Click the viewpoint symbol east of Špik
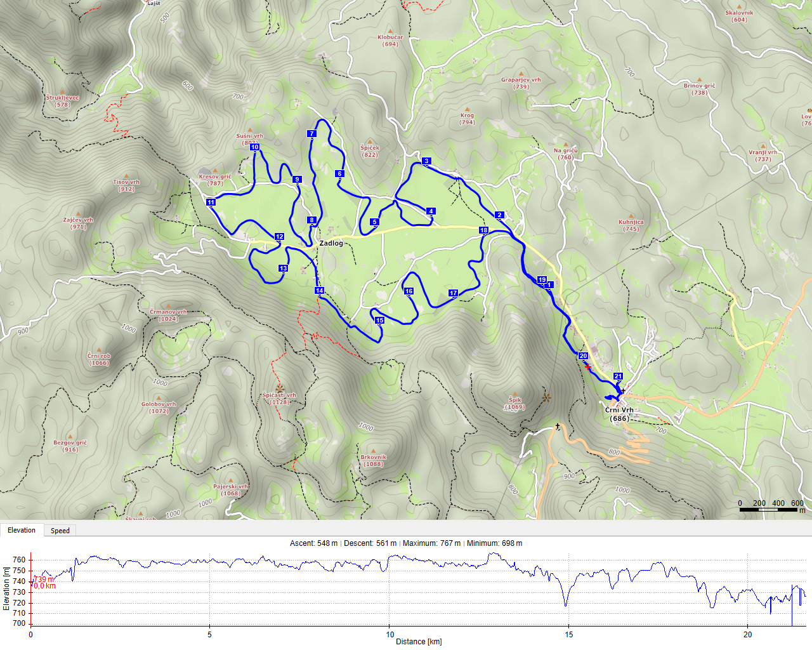 [547, 398]
